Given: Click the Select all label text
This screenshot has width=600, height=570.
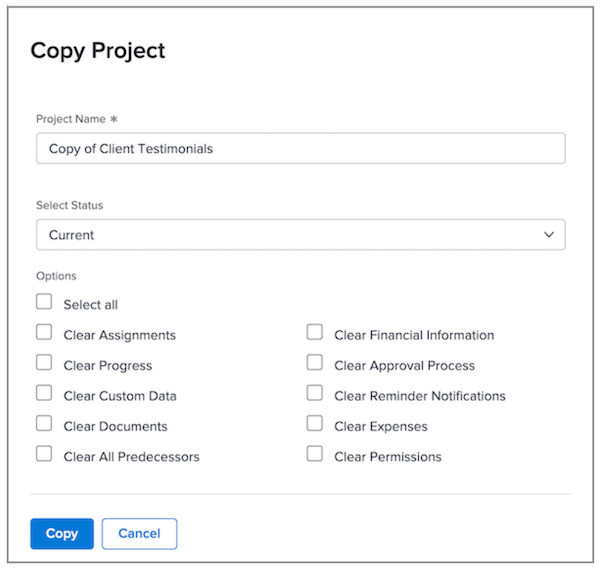Looking at the screenshot, I should [91, 305].
